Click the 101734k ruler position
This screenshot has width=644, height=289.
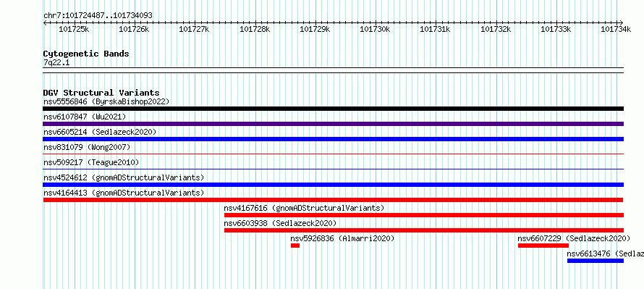pos(617,29)
